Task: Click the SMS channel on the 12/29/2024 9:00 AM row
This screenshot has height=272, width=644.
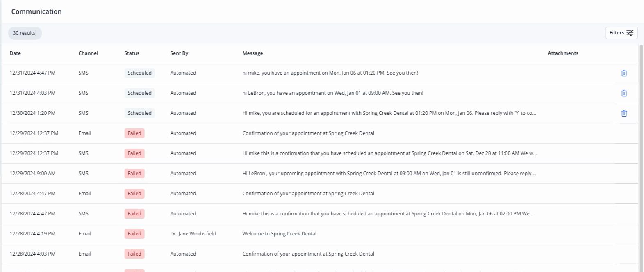Action: pyautogui.click(x=83, y=174)
